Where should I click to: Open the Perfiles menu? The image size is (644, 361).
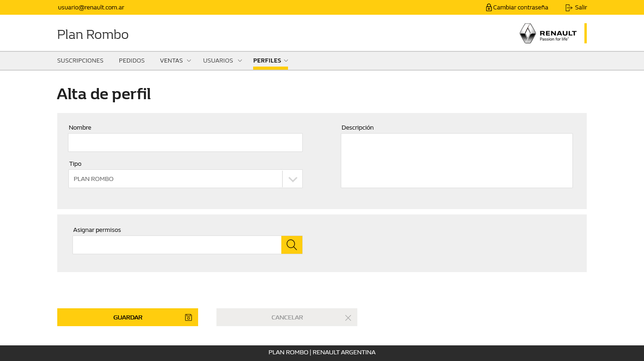pos(267,60)
